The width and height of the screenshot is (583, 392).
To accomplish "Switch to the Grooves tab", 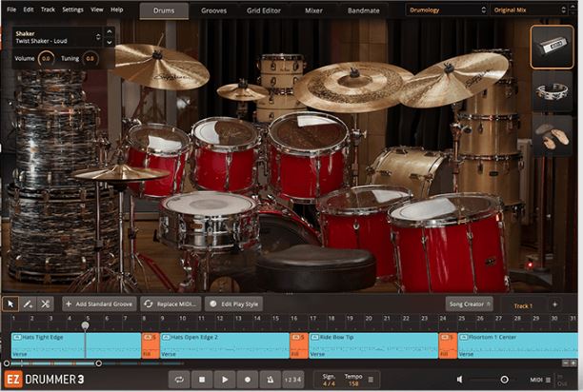I will tap(213, 10).
